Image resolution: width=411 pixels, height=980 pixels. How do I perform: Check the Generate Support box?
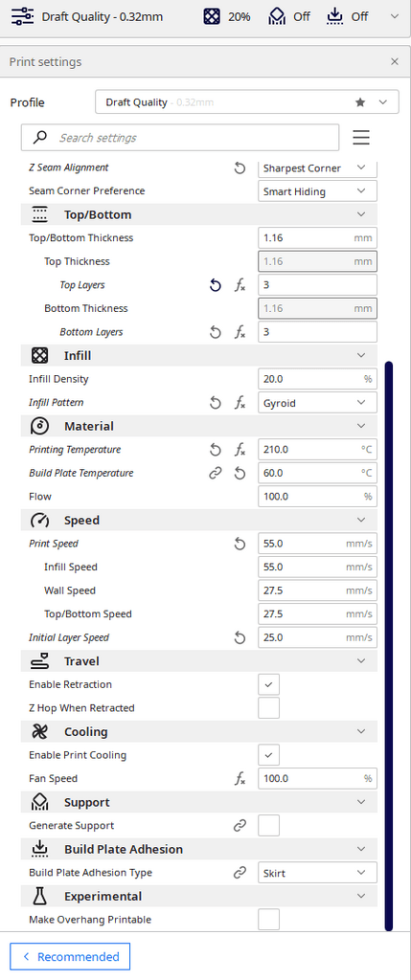pos(269,826)
